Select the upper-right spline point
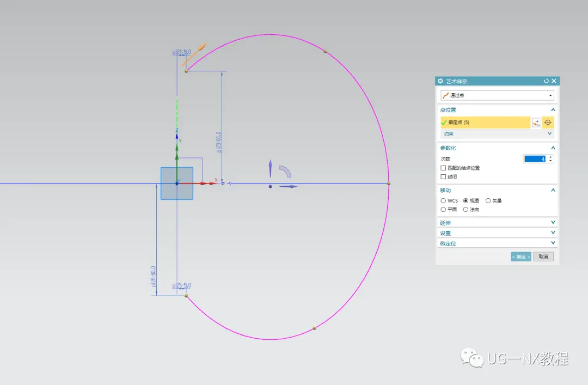This screenshot has height=385, width=588. [325, 51]
